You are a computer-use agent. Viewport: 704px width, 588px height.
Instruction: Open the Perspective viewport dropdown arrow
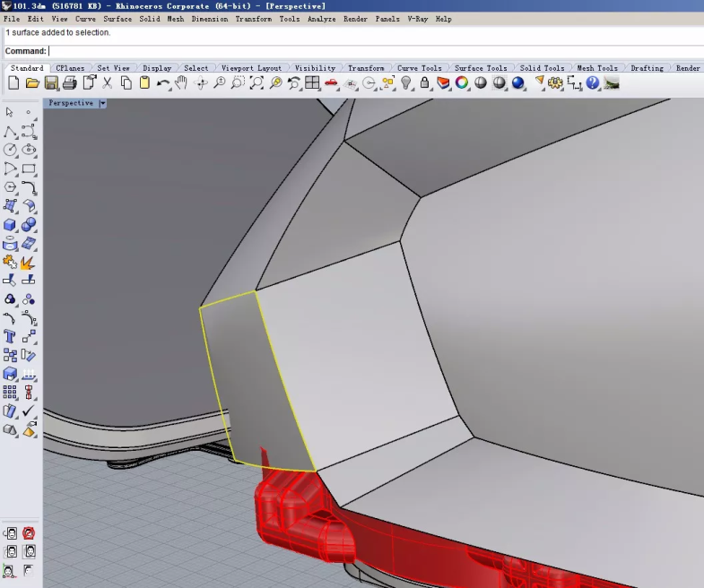point(102,103)
